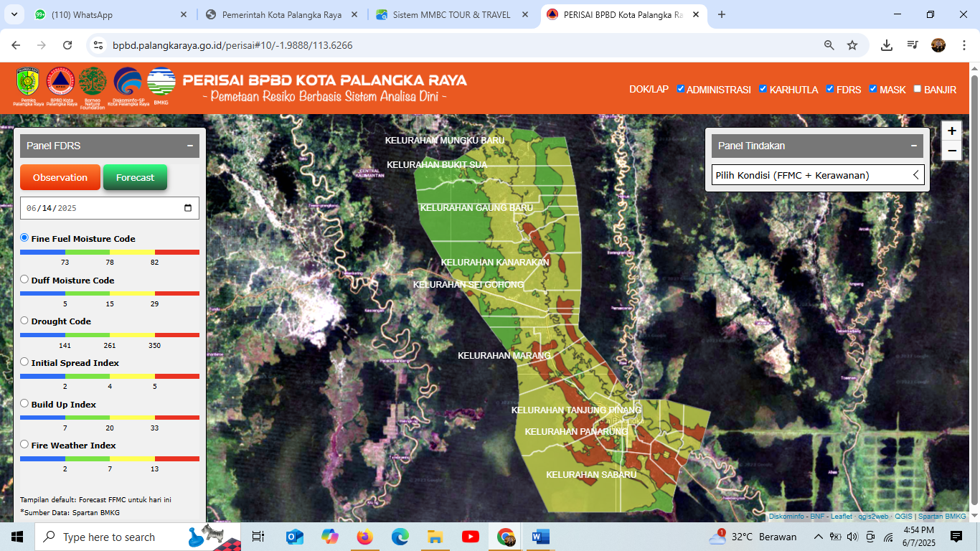Open Microsoft Word from the taskbar
Viewport: 980px width, 551px height.
tap(540, 537)
